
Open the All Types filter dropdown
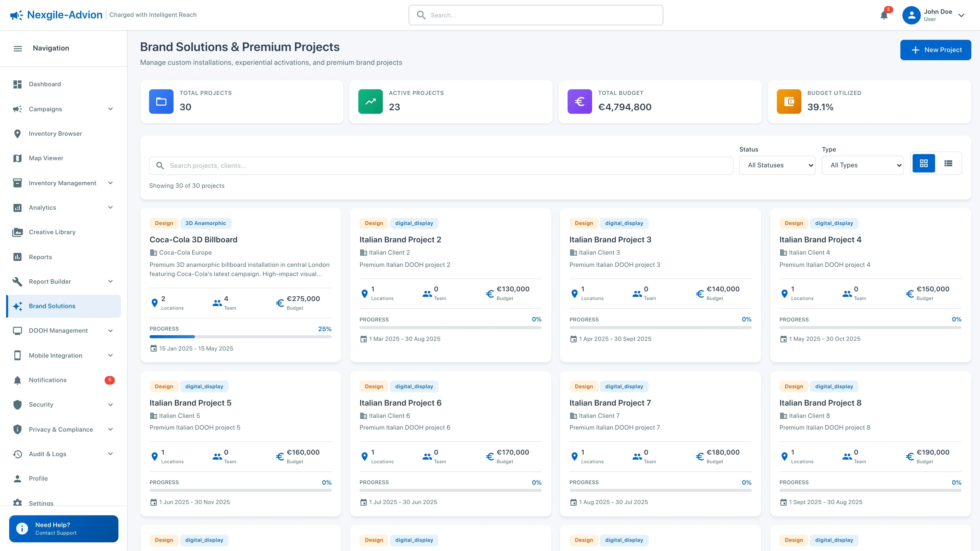click(x=862, y=165)
